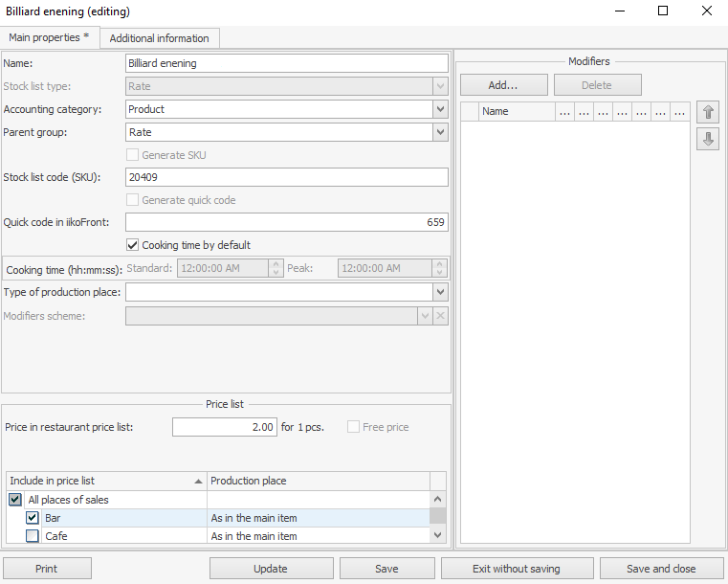The width and height of the screenshot is (728, 584).
Task: Click Add... button in Modifiers
Action: (x=503, y=85)
